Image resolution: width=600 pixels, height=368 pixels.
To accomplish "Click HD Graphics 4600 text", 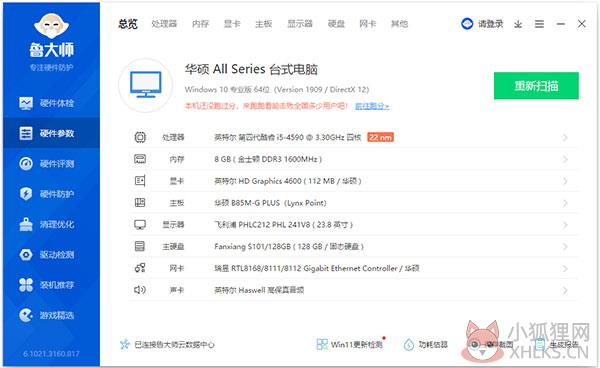I will 288,181.
